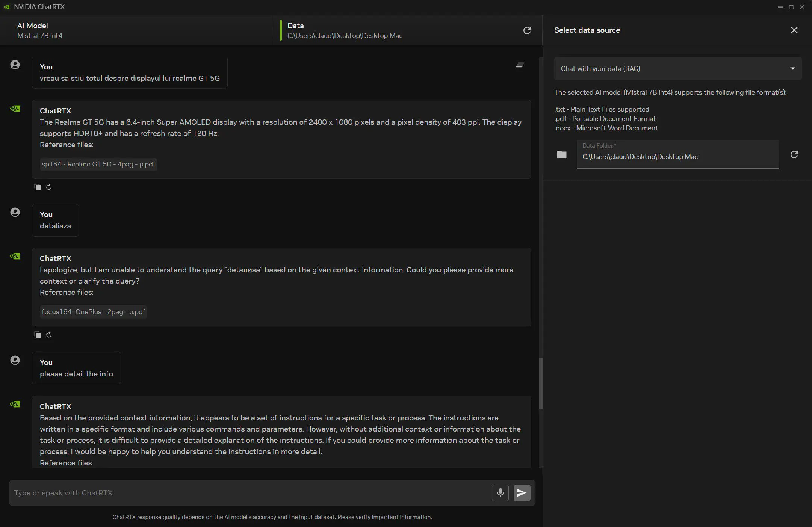The height and width of the screenshot is (527, 812).
Task: Click user avatar next to 'detaliaza' message
Action: click(x=15, y=212)
